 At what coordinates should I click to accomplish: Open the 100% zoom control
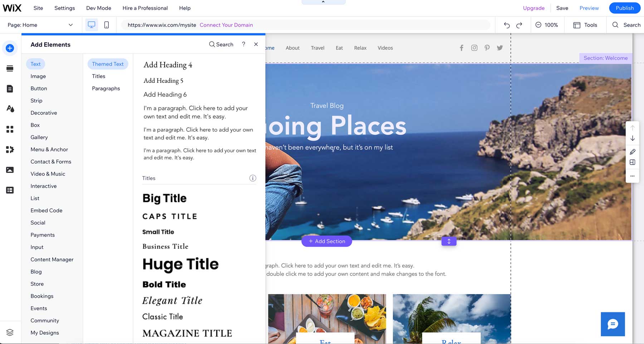click(547, 25)
